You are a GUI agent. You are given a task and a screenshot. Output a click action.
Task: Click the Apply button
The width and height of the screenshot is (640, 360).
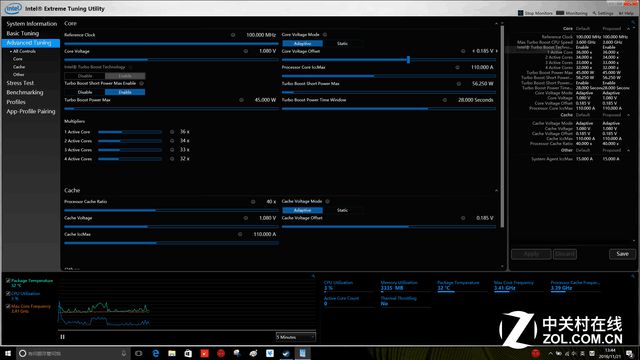click(531, 254)
